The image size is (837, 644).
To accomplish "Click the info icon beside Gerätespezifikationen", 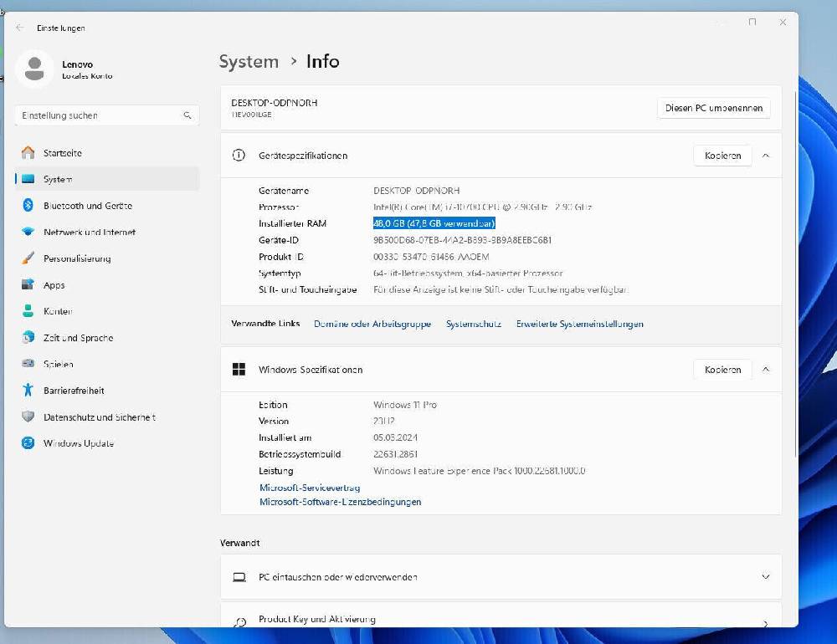I will click(239, 156).
